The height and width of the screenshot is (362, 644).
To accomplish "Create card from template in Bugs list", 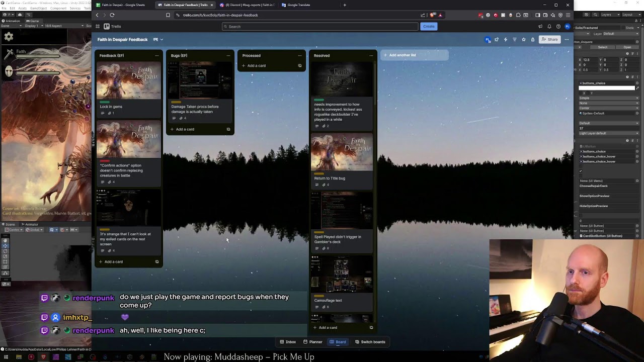I will [228, 129].
